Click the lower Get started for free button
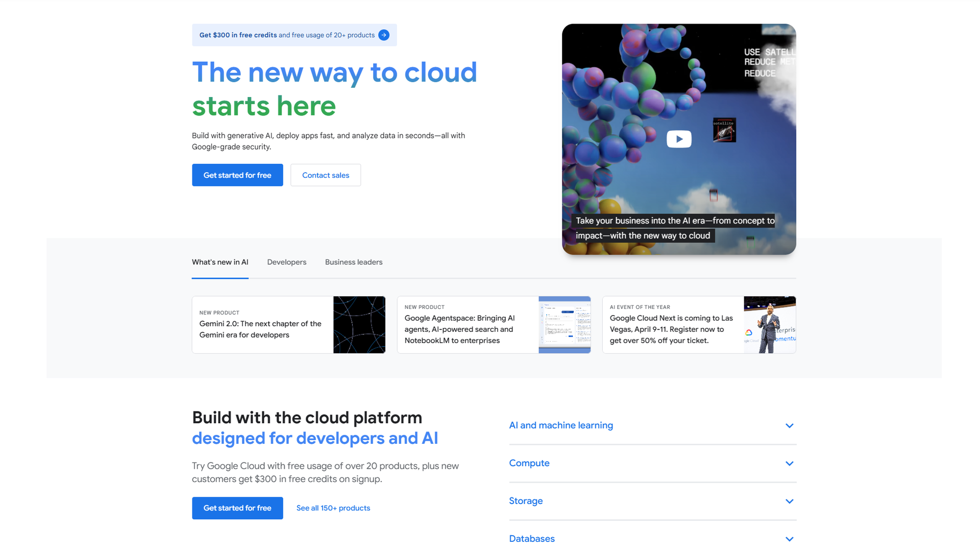Viewport: 980px width, 553px height. click(237, 508)
